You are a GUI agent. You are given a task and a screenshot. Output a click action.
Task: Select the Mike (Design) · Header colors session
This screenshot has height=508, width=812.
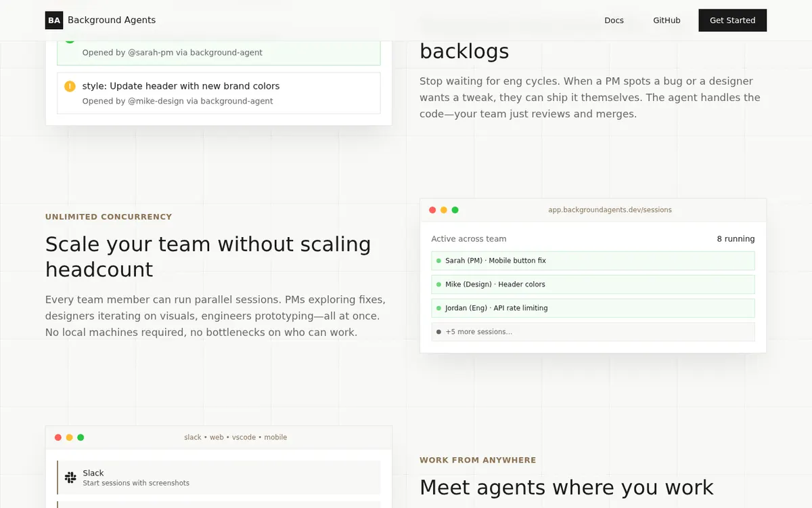coord(593,284)
